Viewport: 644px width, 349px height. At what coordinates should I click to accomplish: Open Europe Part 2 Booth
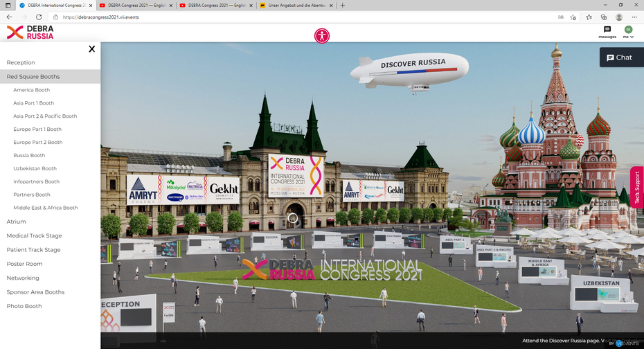click(38, 143)
